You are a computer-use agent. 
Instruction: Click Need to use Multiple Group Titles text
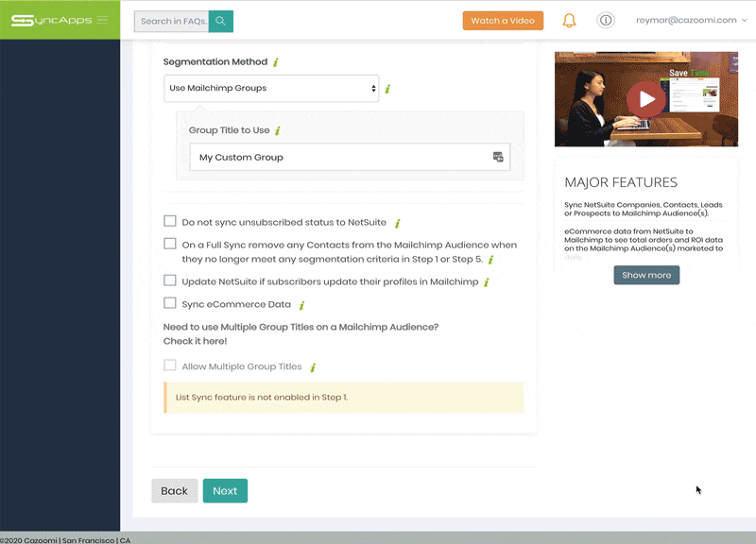(x=301, y=327)
